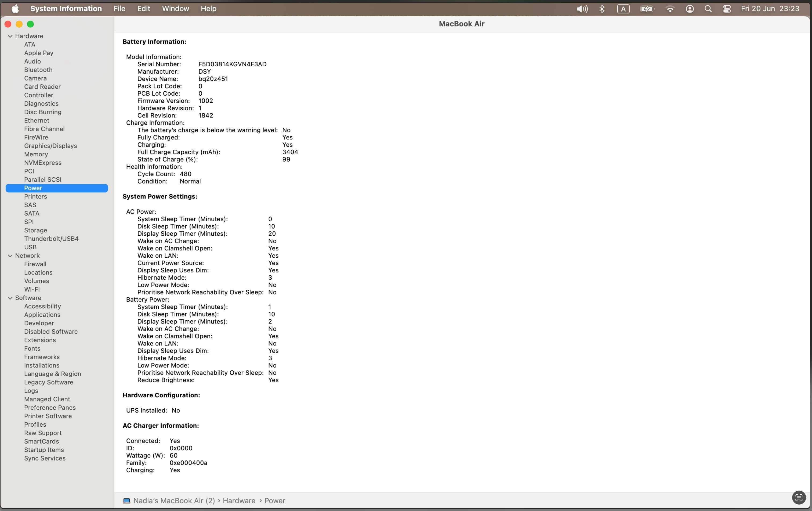Open the Apple menu

[x=15, y=9]
